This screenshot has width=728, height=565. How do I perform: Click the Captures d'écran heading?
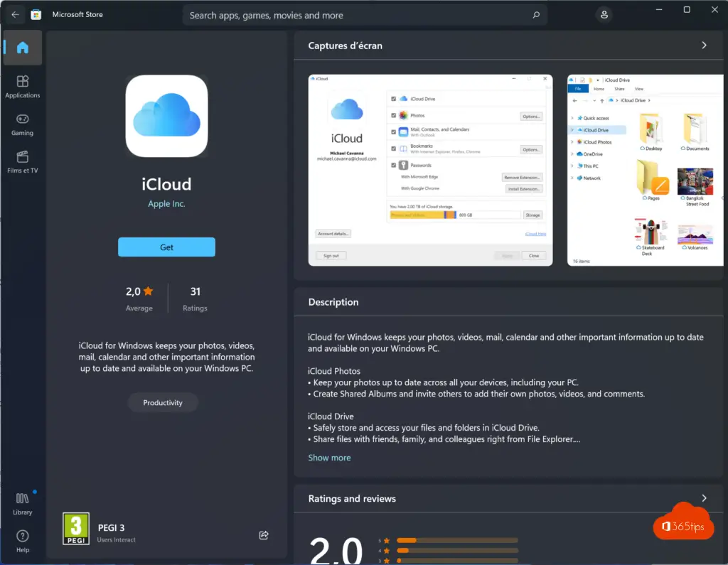pyautogui.click(x=346, y=45)
